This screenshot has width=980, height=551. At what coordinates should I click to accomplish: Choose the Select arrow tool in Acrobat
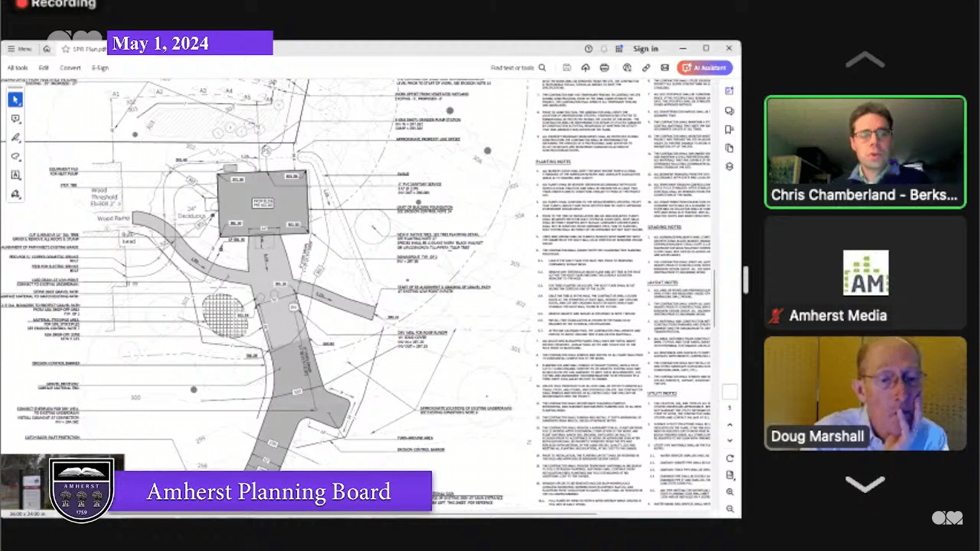click(x=15, y=100)
